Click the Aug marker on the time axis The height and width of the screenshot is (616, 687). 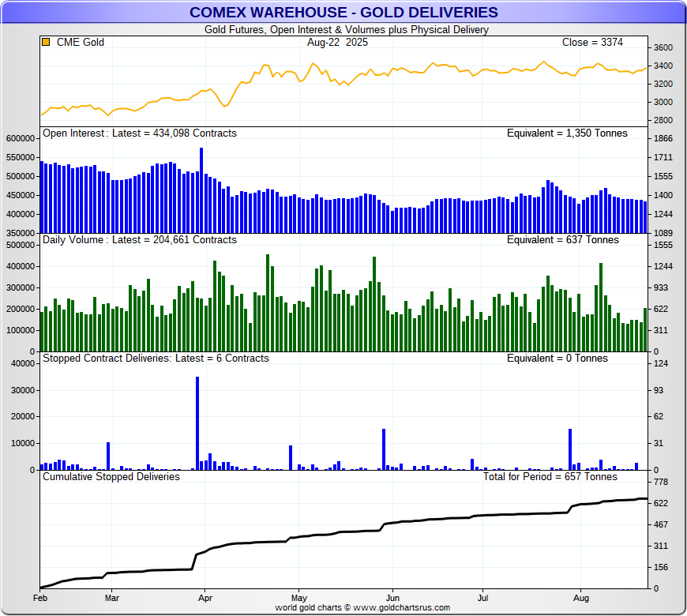(580, 599)
